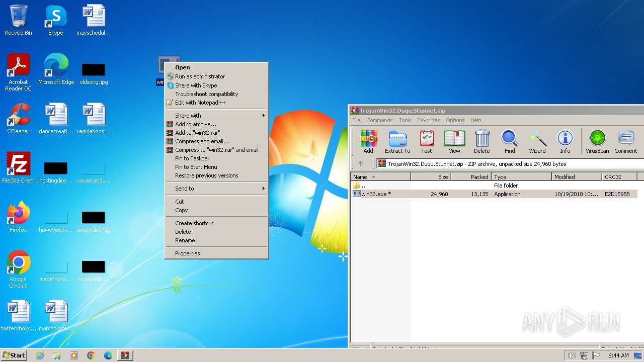Viewport: 644px width, 362px height.
Task: Expand the Send to submenu arrow
Action: pyautogui.click(x=263, y=189)
